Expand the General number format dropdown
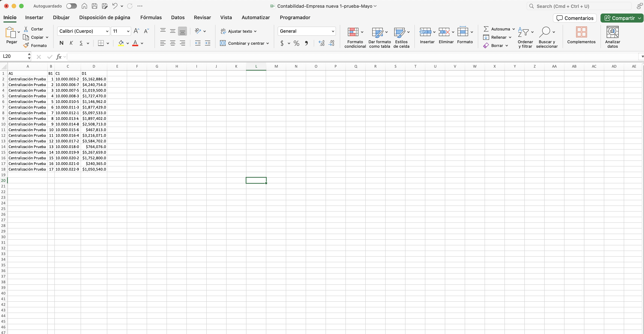 (x=333, y=31)
